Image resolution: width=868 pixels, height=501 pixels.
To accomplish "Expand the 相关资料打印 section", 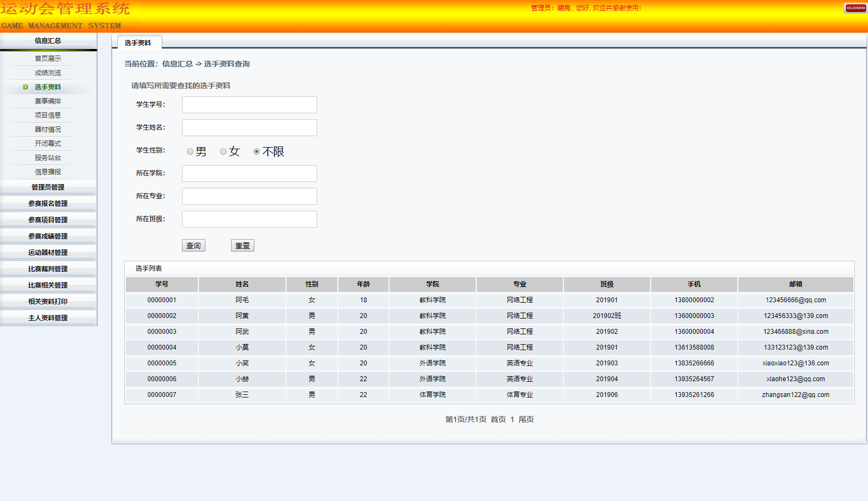I will point(48,302).
